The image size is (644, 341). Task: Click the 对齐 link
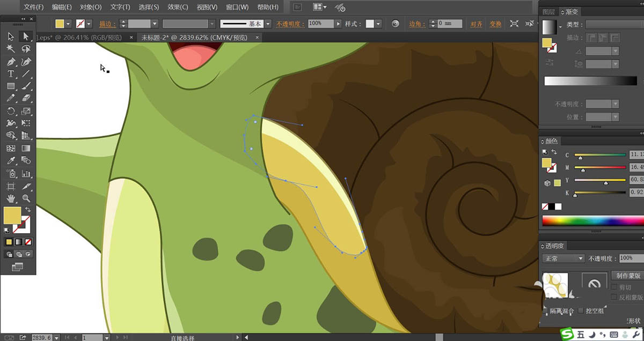[476, 24]
